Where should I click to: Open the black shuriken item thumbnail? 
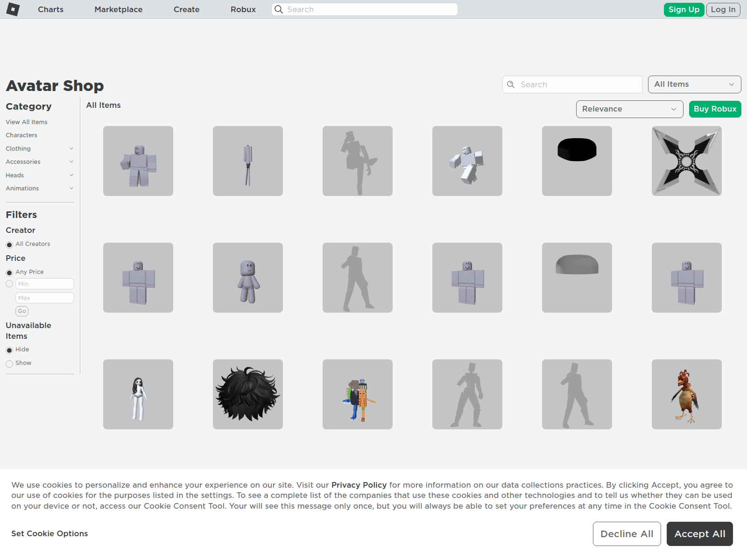click(686, 161)
